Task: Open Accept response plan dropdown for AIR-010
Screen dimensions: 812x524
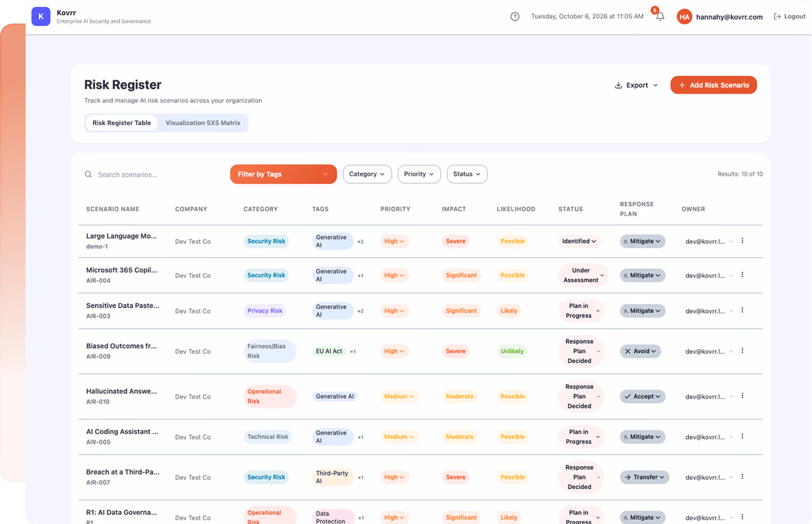Action: pyautogui.click(x=643, y=396)
